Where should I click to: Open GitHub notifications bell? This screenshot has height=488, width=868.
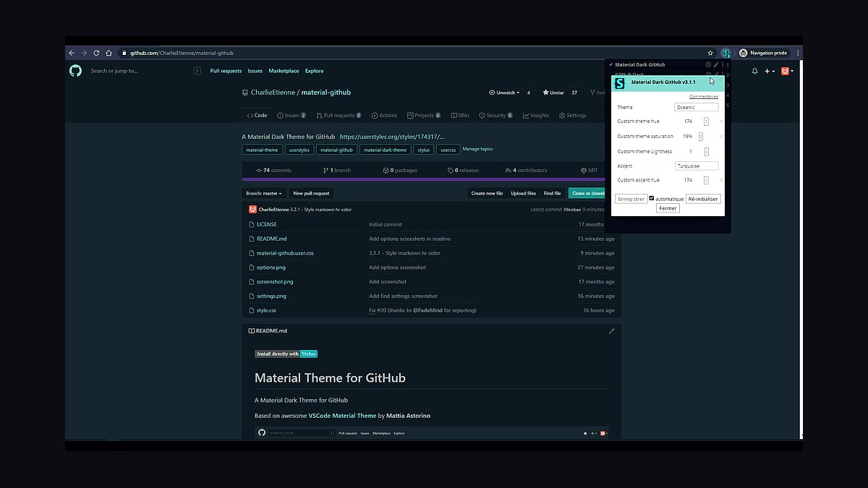(x=755, y=71)
